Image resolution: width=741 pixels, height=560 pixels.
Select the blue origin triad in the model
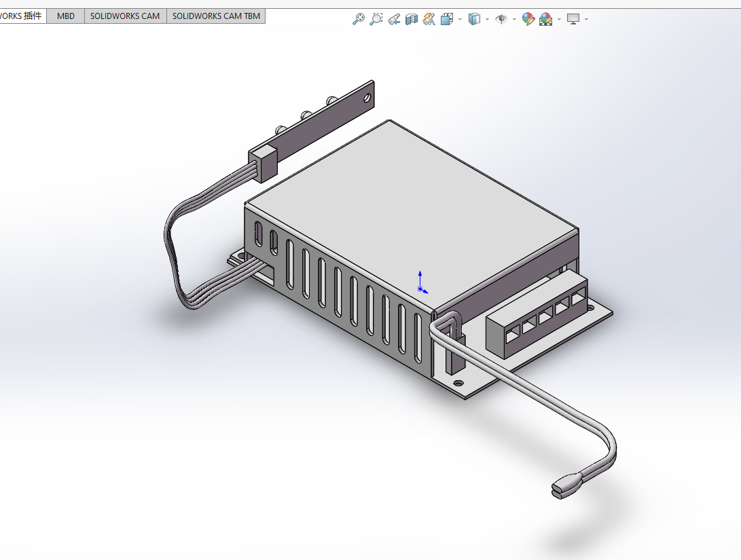coord(422,283)
